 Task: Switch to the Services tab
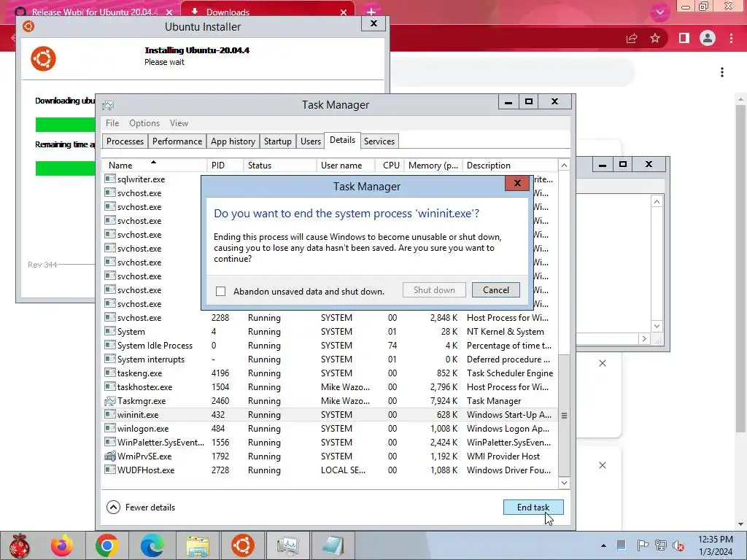point(379,141)
